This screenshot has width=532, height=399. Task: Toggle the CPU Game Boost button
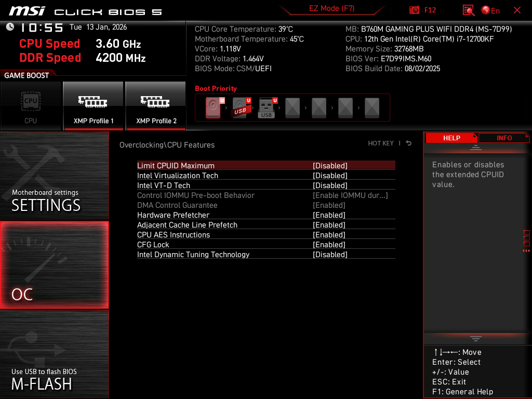coord(31,106)
